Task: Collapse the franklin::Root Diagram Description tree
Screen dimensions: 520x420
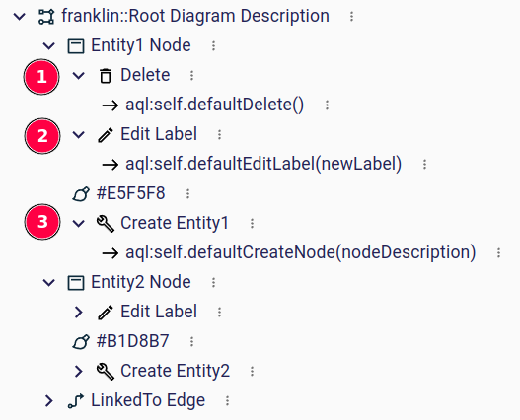Action: pos(20,16)
